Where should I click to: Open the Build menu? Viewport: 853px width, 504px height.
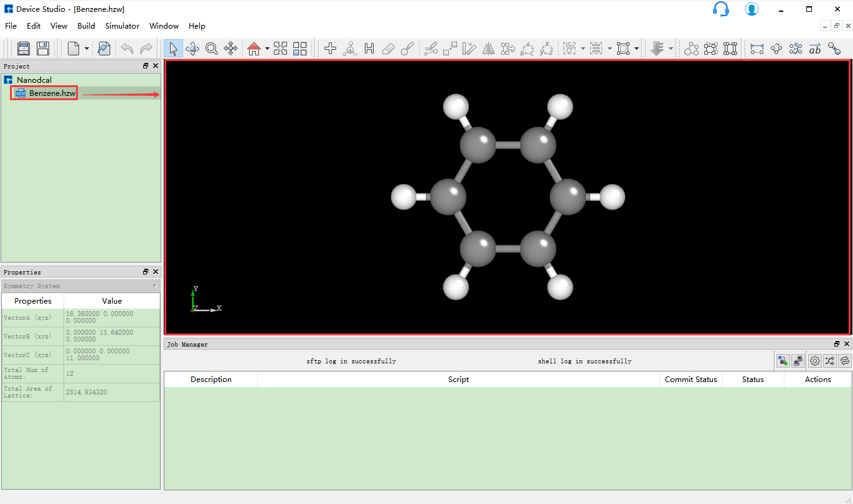point(86,26)
